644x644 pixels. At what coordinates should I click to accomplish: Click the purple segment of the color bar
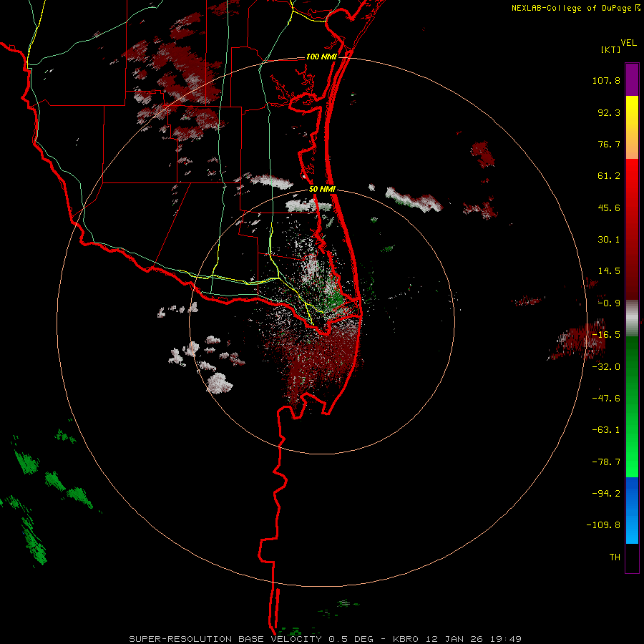tap(632, 79)
